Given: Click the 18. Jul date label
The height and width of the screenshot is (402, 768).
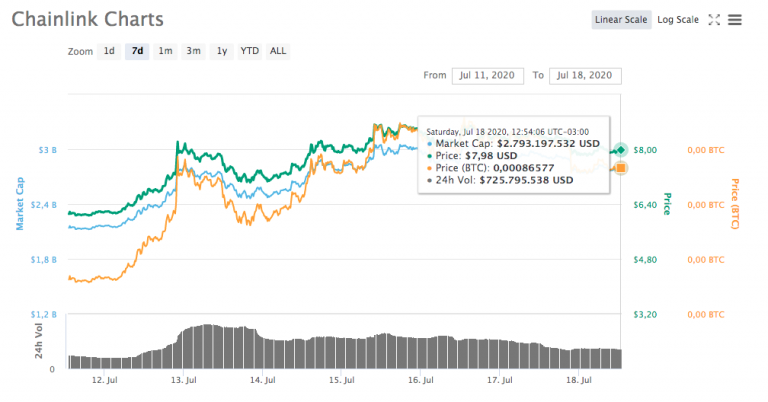Looking at the screenshot, I should [x=579, y=380].
